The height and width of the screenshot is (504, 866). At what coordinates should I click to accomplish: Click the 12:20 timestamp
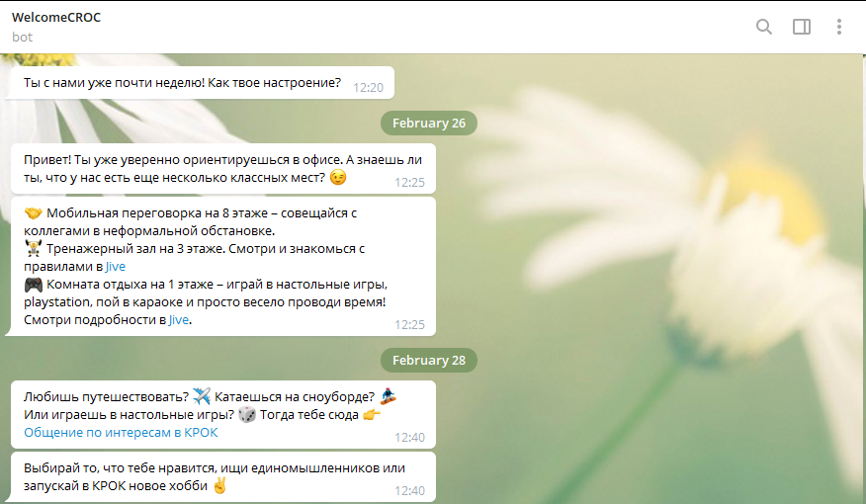click(x=368, y=87)
